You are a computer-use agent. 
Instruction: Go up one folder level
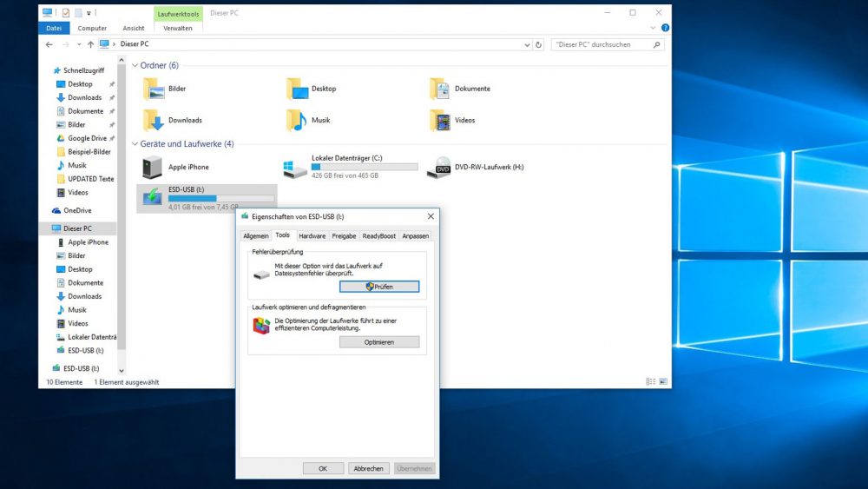click(91, 44)
